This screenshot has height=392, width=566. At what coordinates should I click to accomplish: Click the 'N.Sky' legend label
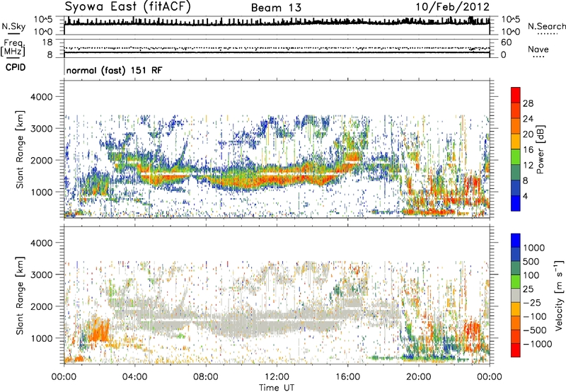coord(13,26)
